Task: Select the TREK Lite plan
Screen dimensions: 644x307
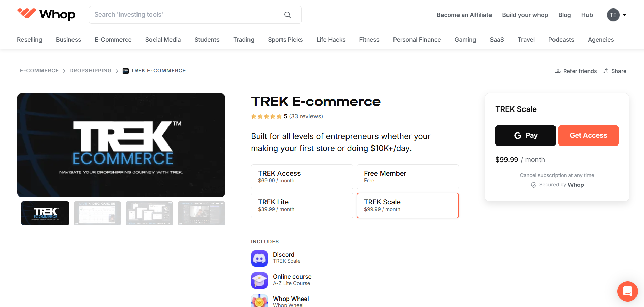Action: point(302,205)
